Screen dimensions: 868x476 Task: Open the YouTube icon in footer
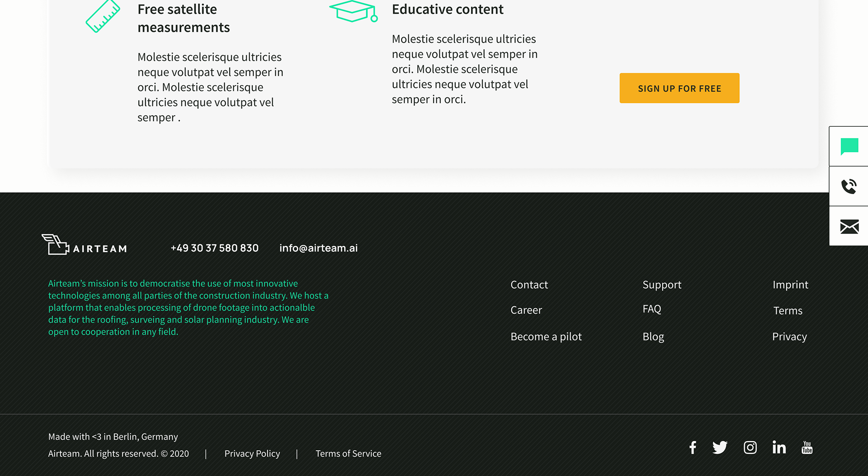(x=807, y=447)
